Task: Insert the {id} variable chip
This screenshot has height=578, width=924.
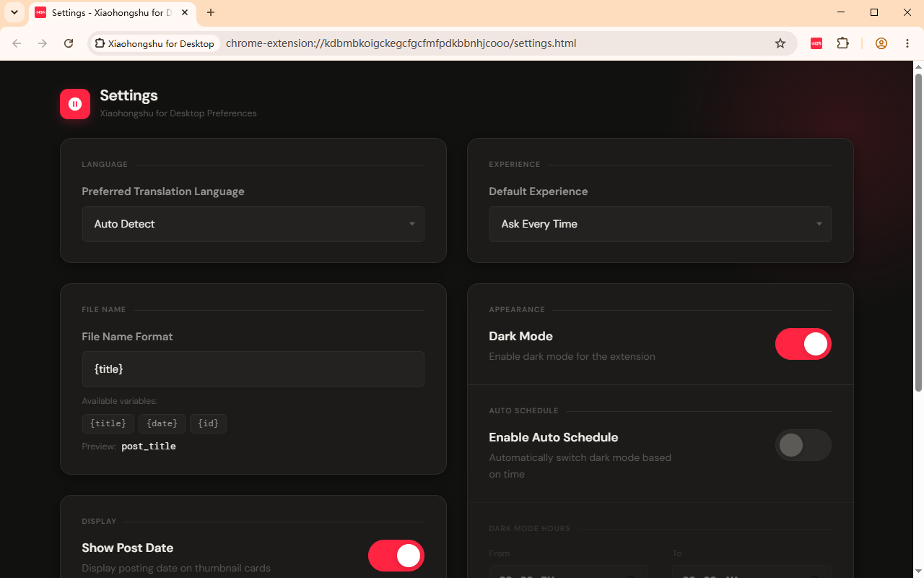Action: point(209,423)
